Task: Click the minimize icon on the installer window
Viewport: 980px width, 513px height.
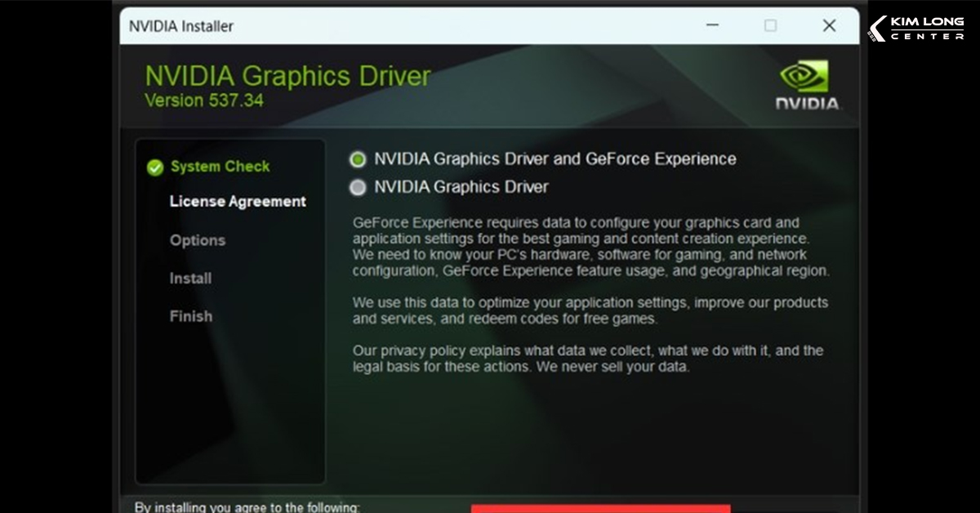Action: click(x=712, y=25)
